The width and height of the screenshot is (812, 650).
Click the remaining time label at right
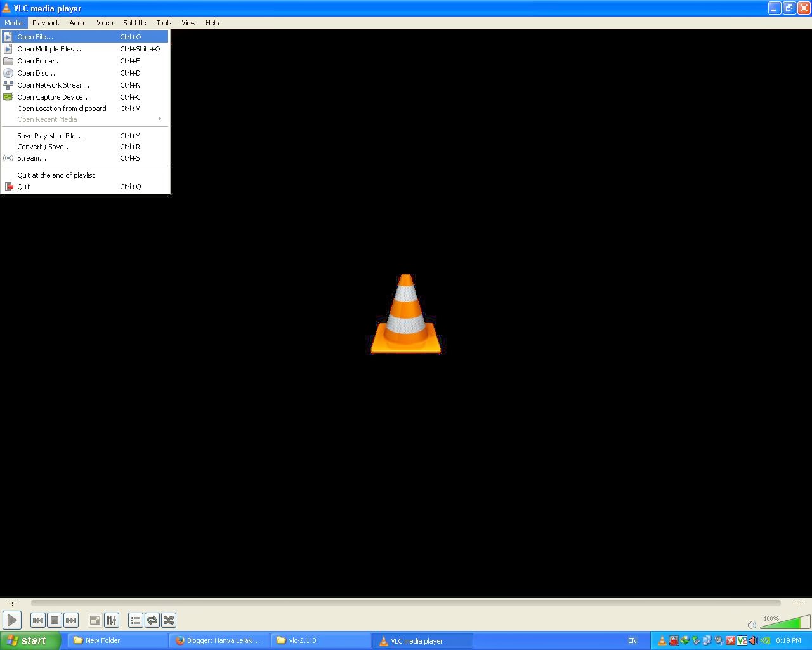[799, 604]
